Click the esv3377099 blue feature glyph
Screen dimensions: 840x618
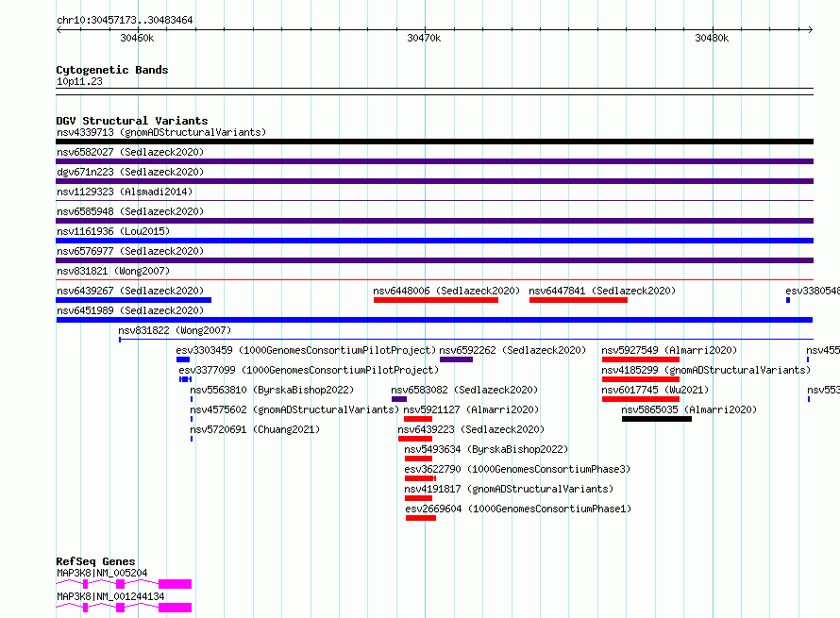tap(185, 379)
